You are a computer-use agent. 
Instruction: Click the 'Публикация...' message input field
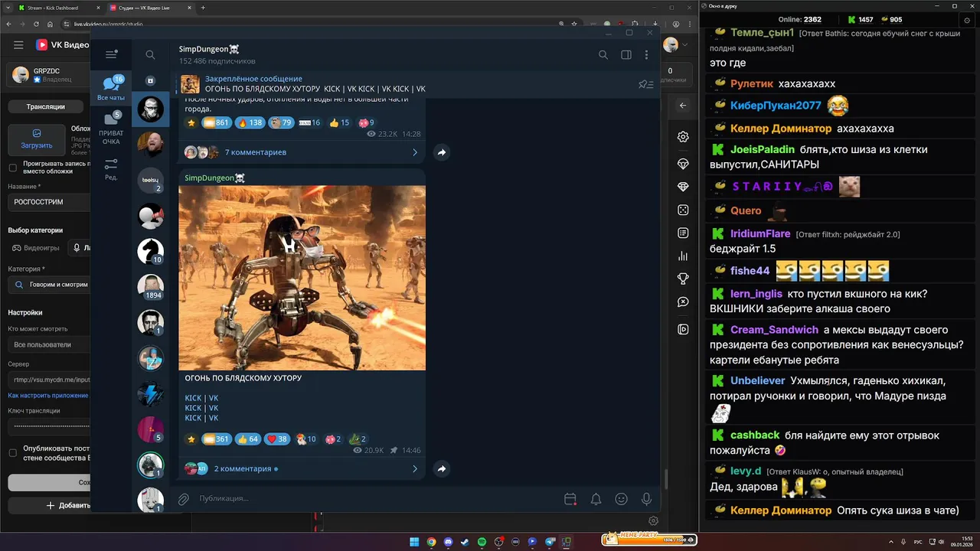(x=375, y=499)
